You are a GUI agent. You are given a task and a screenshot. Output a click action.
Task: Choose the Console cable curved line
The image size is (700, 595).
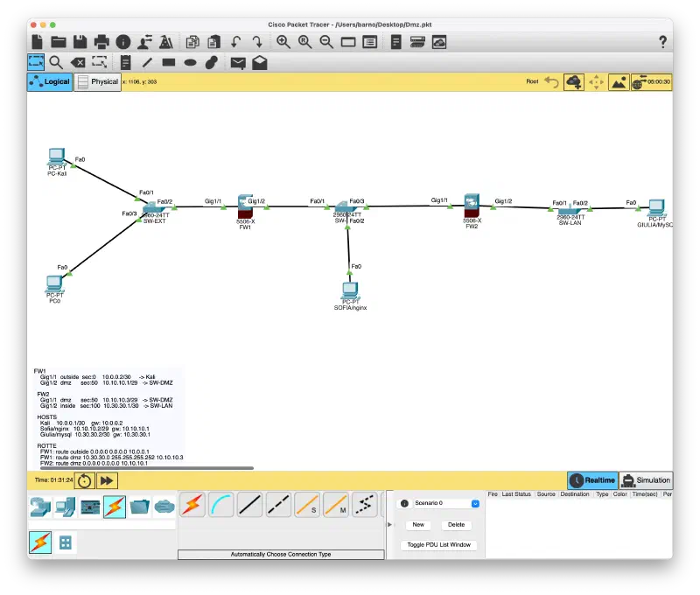coord(221,504)
